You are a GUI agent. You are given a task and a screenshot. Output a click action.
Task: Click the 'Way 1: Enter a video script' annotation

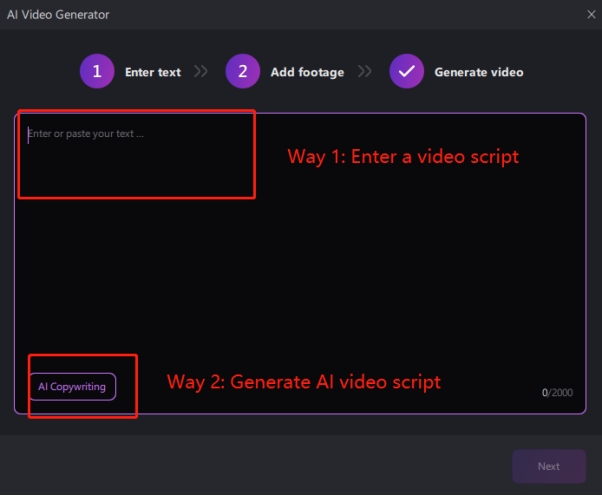point(403,157)
